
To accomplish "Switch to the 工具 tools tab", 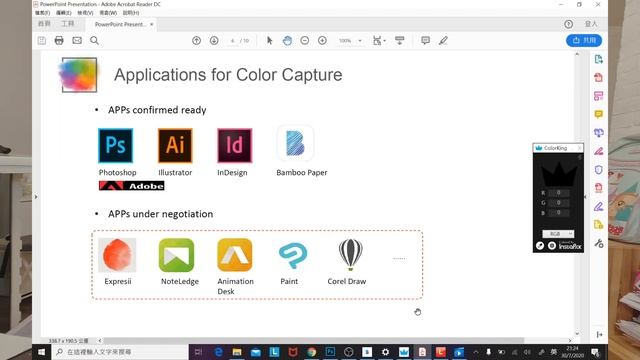I will 68,24.
